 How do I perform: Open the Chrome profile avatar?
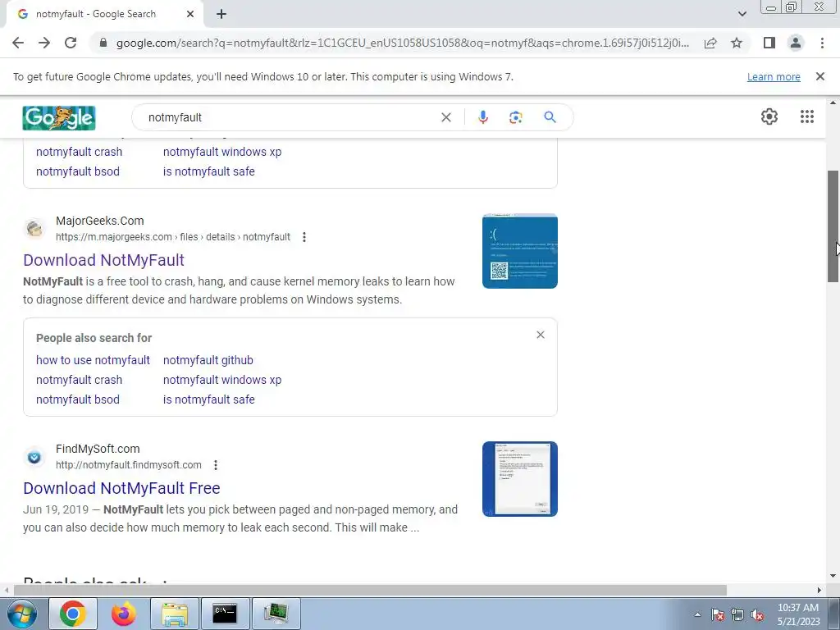click(x=796, y=43)
